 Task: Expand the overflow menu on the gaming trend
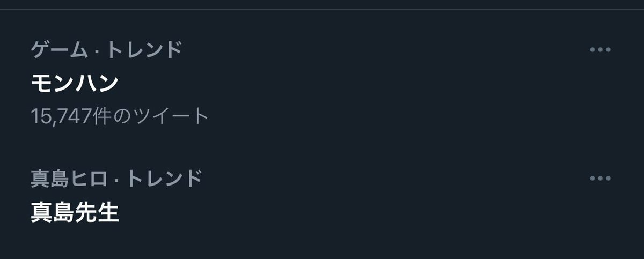pos(600,50)
